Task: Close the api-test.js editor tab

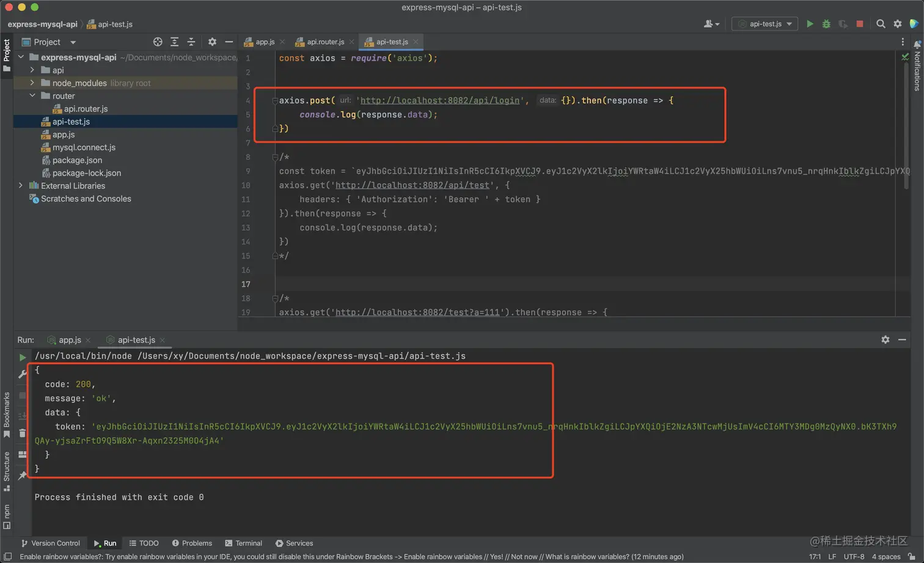Action: coord(416,42)
